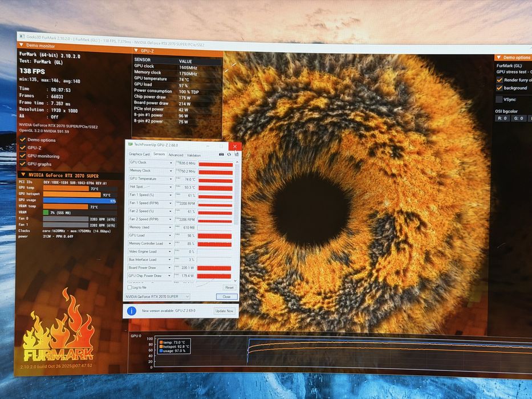
Task: Uncheck the background option
Action: click(499, 88)
